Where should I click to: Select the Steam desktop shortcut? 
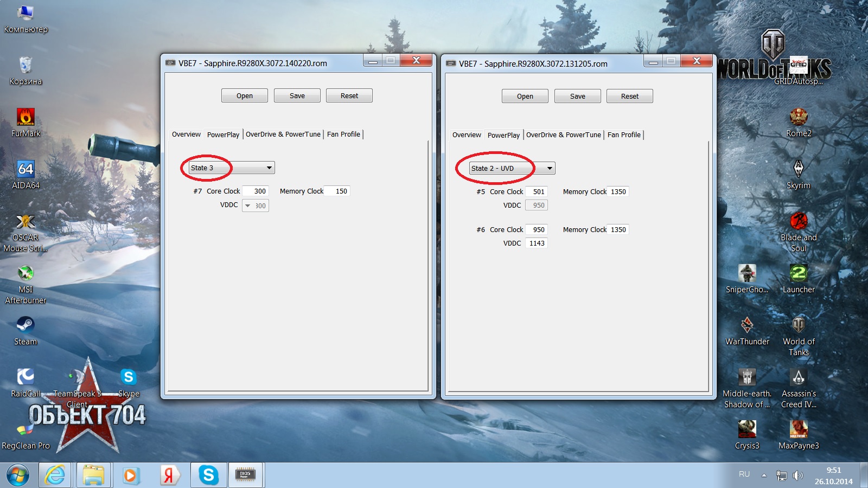(25, 330)
